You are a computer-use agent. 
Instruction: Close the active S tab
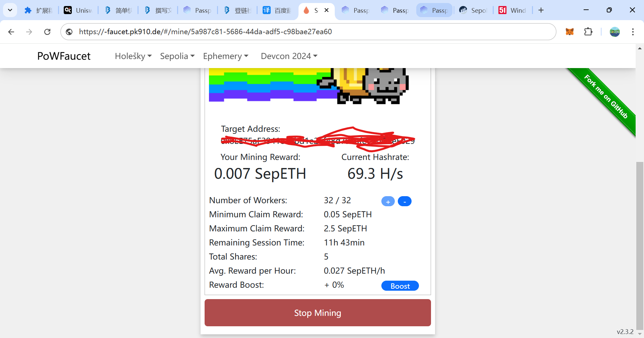326,10
